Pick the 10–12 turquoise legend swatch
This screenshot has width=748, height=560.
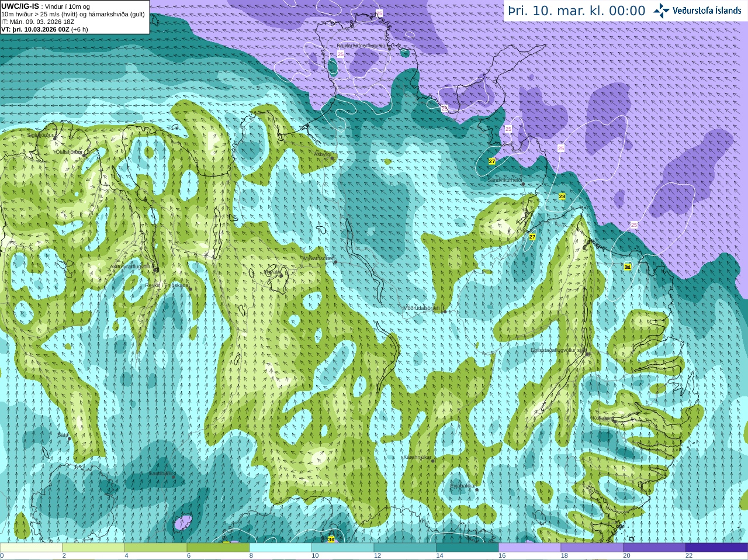pos(343,548)
